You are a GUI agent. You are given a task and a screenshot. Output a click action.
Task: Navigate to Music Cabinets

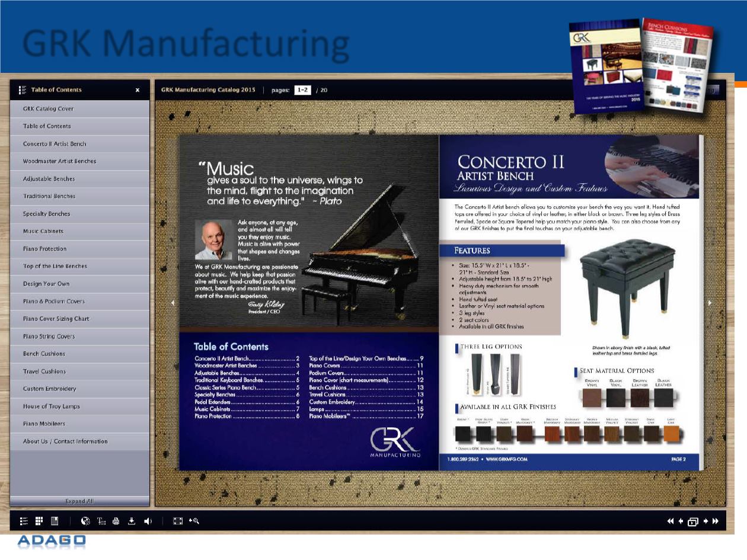click(x=80, y=231)
